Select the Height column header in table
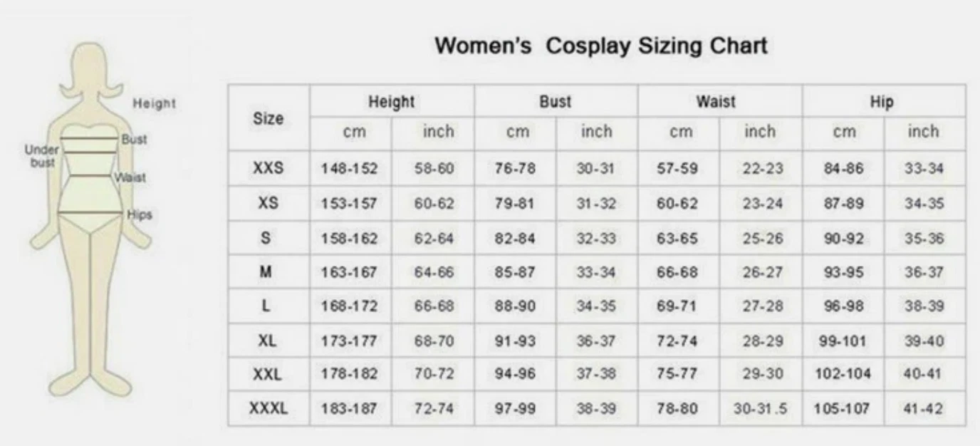Screen dimensions: 980x446 click(x=391, y=102)
